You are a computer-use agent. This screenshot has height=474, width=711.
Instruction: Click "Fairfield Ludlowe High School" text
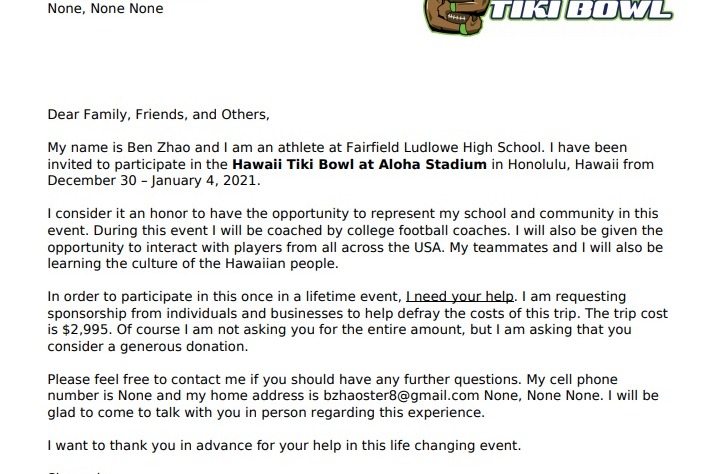tap(443, 148)
